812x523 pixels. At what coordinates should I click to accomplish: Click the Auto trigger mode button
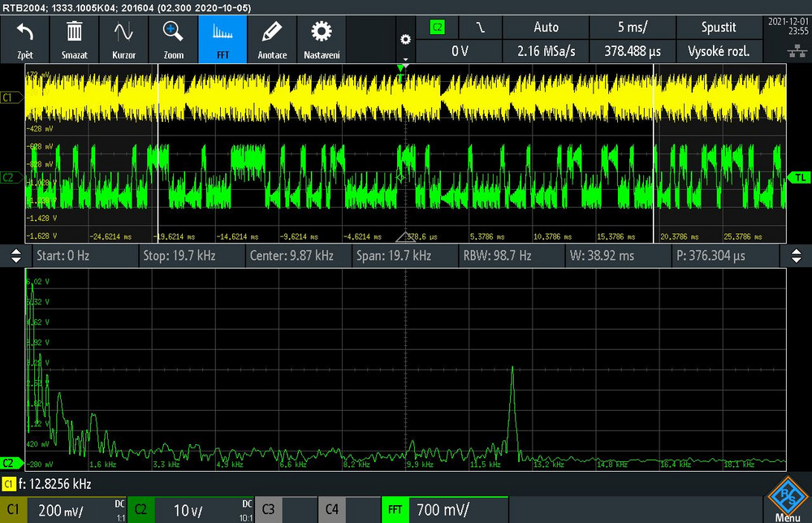pyautogui.click(x=546, y=28)
